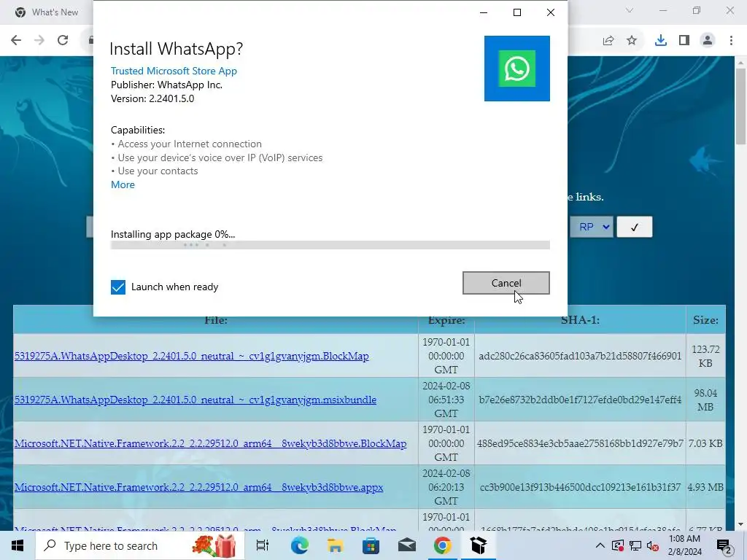Uncheck Launch when ready checkbox
The image size is (747, 560).
coord(118,287)
